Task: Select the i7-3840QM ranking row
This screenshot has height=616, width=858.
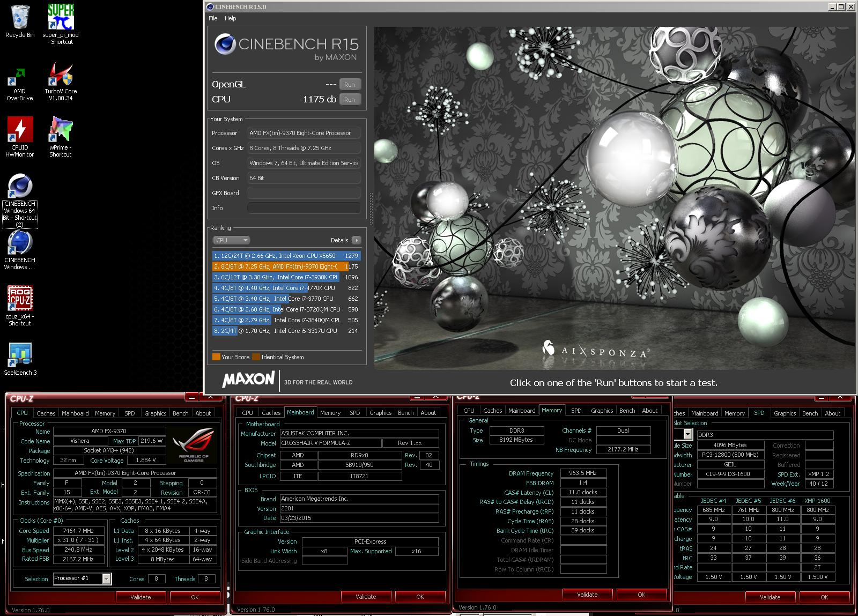Action: coord(286,320)
